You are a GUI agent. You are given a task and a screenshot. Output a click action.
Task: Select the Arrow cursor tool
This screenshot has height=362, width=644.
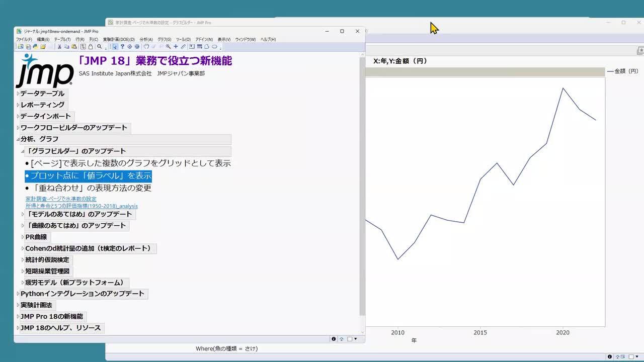tap(114, 46)
